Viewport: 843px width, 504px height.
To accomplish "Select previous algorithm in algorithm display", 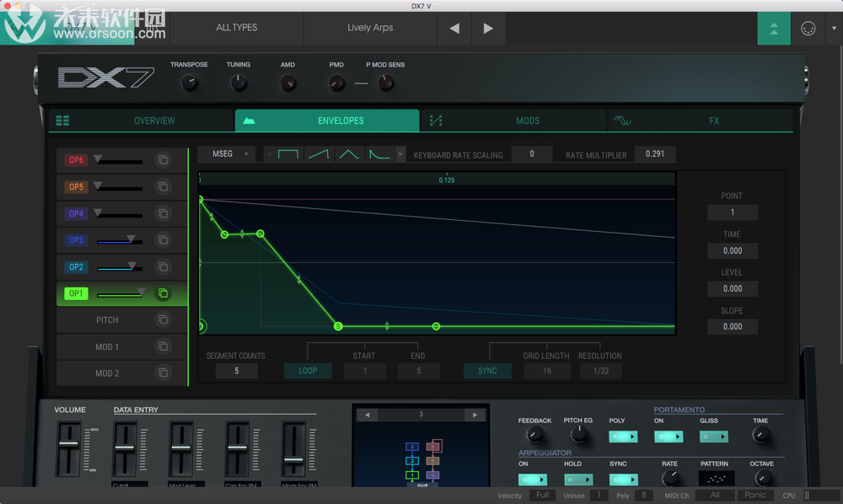I will tap(368, 415).
